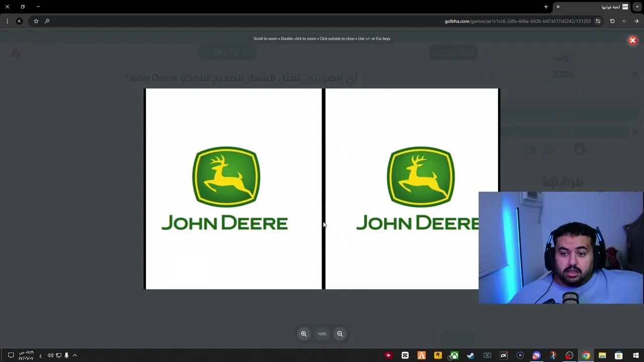Select the right John Deere logo image
Image resolution: width=644 pixels, height=362 pixels.
click(412, 189)
